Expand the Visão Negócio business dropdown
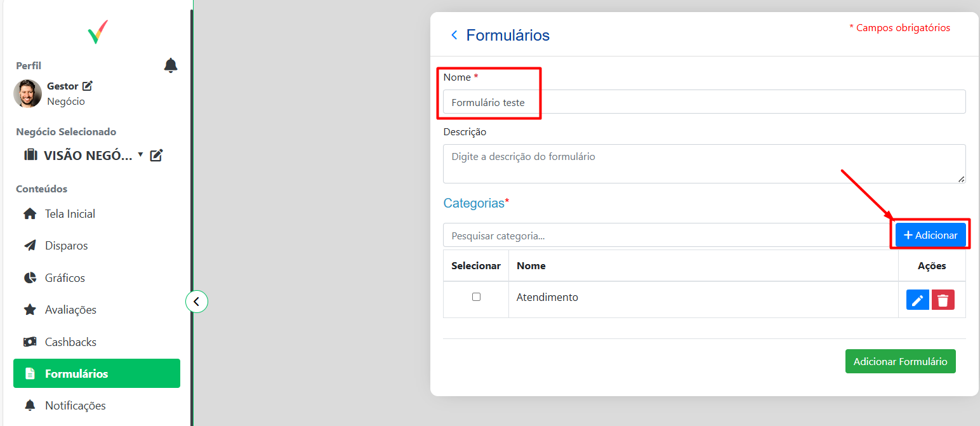The height and width of the screenshot is (426, 980). coord(140,154)
